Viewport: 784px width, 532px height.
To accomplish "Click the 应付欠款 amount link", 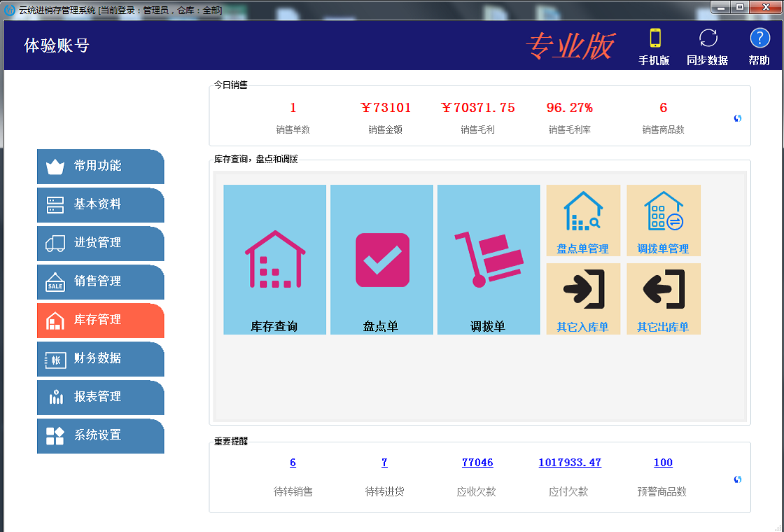I will (x=570, y=463).
